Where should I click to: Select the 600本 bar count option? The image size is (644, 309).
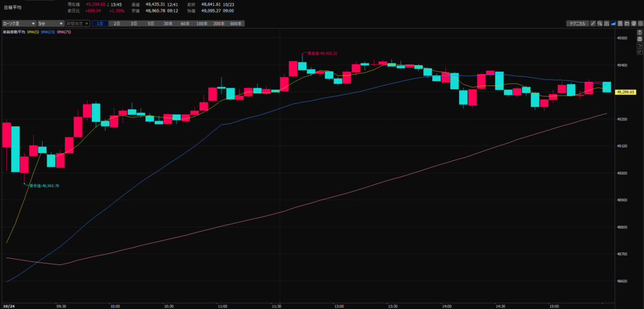(x=235, y=23)
